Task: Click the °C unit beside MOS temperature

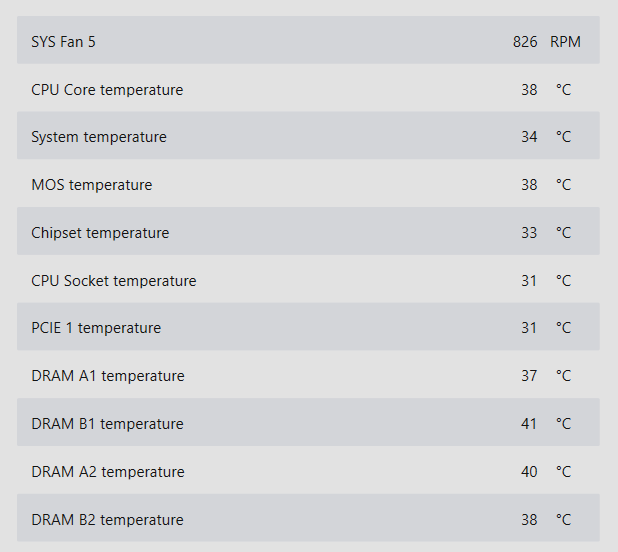Action: pos(563,185)
